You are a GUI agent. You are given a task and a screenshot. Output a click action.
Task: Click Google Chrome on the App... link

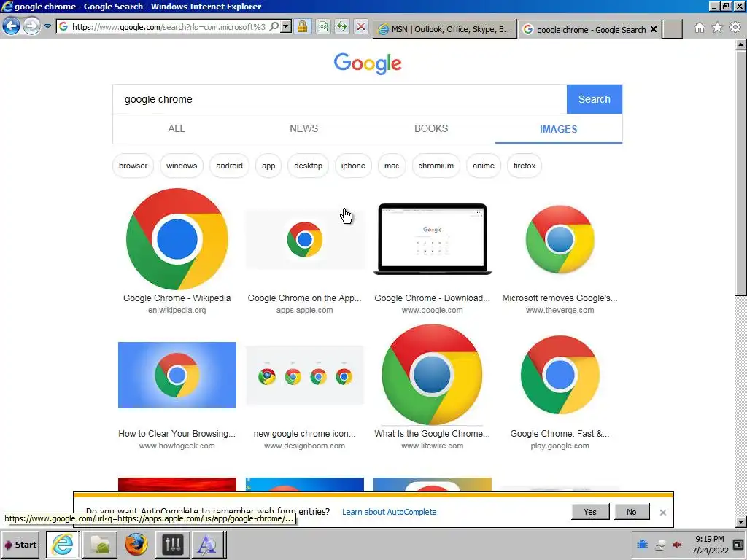[304, 298]
